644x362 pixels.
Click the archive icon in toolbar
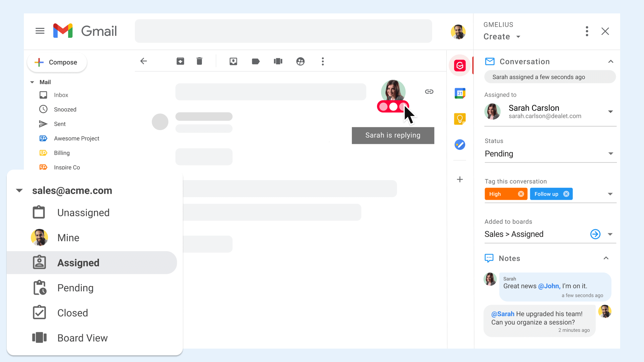point(180,61)
